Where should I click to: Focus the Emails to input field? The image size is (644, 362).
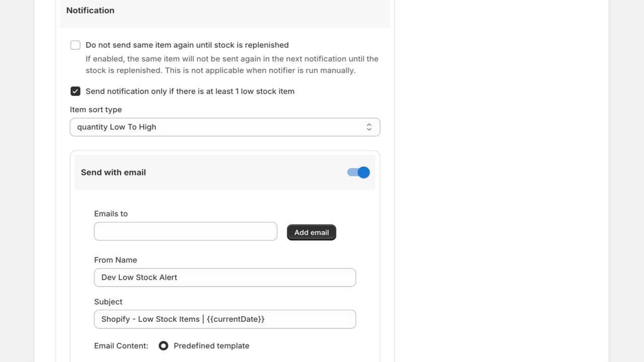(186, 231)
